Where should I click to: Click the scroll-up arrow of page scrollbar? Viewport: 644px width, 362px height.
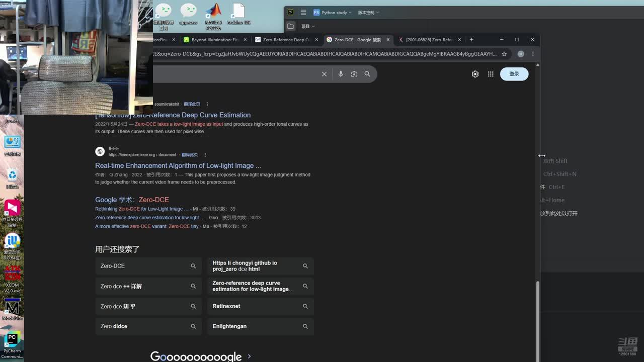click(x=537, y=65)
